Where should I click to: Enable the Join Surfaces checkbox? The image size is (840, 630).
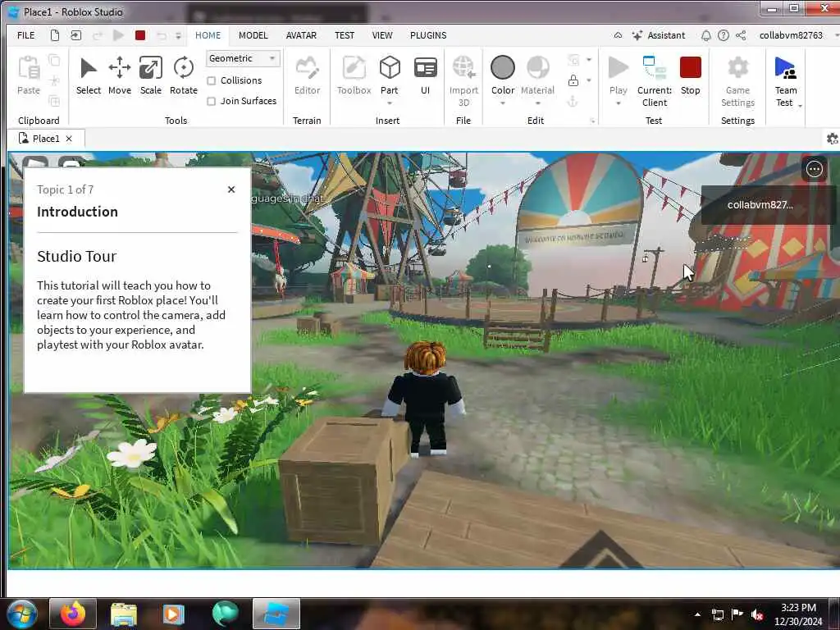coord(212,101)
